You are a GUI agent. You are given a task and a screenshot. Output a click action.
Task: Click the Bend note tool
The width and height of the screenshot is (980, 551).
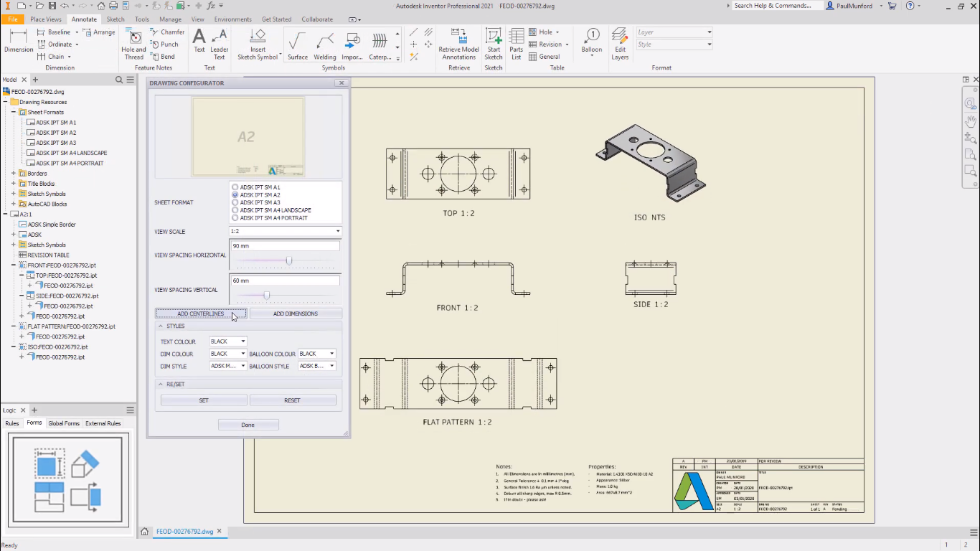tap(163, 57)
